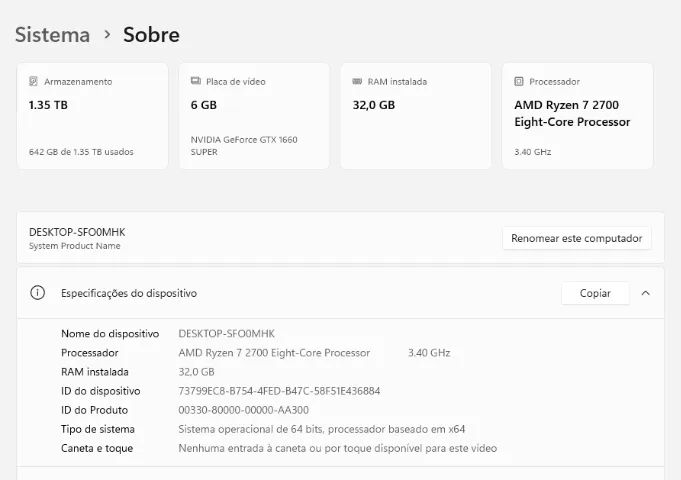Open the 1.35 TB storage card
Viewport: 681px width, 480px height.
pyautogui.click(x=93, y=116)
